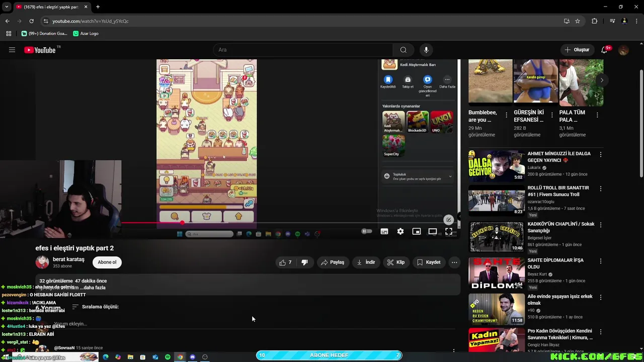The image size is (644, 362).
Task: Open options for Bumblebee short
Action: click(507, 115)
